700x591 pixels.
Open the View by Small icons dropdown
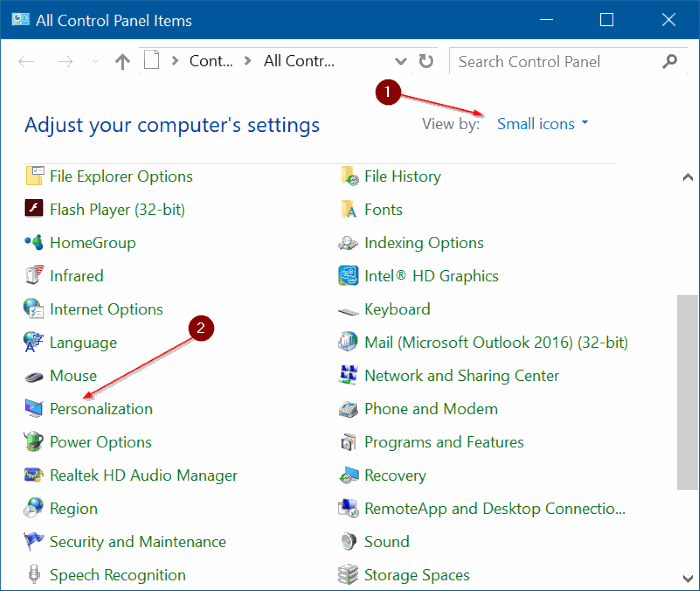pos(543,124)
